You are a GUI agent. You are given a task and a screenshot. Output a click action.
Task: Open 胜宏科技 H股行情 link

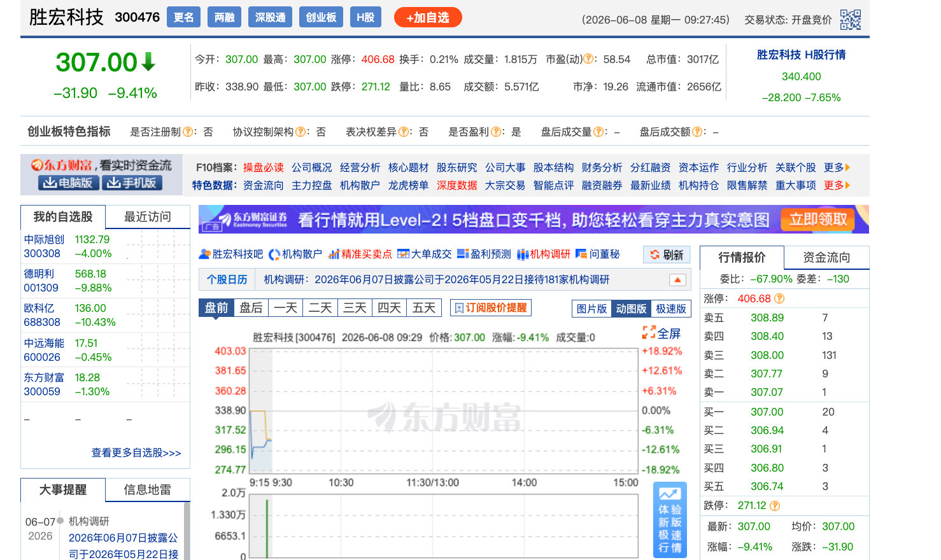801,55
